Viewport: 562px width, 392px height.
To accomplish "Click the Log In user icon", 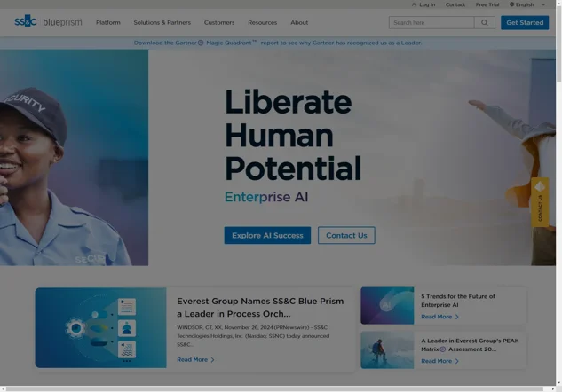I will (x=414, y=4).
